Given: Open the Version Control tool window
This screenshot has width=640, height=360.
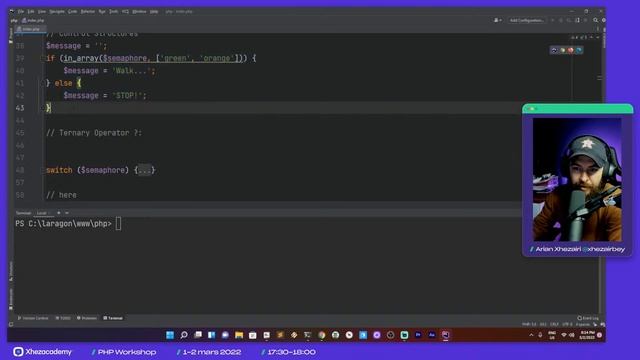Looking at the screenshot, I should pos(33,318).
